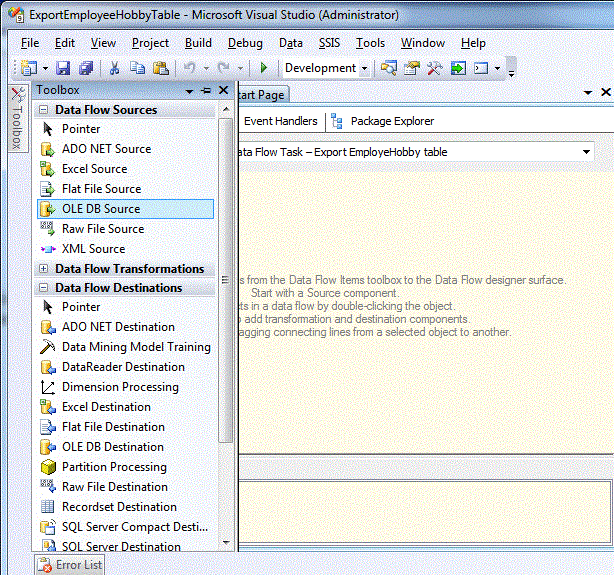Viewport: 614px width, 575px height.
Task: Toggle the Toolbox auto-hide pin
Action: point(206,90)
